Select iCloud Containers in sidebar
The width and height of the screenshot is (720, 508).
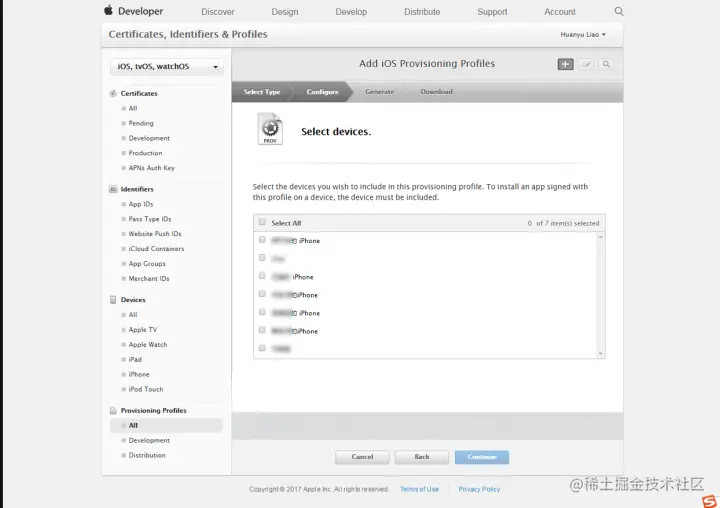(156, 249)
